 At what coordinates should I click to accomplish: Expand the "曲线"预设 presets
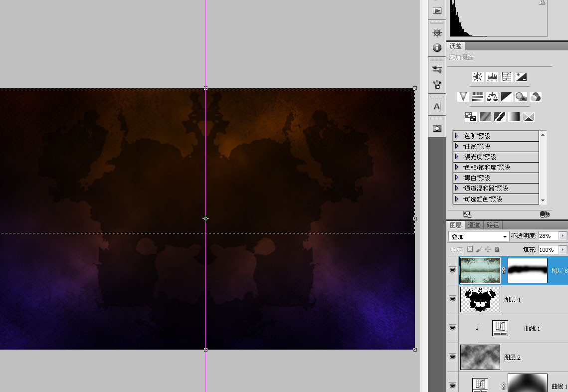(457, 146)
